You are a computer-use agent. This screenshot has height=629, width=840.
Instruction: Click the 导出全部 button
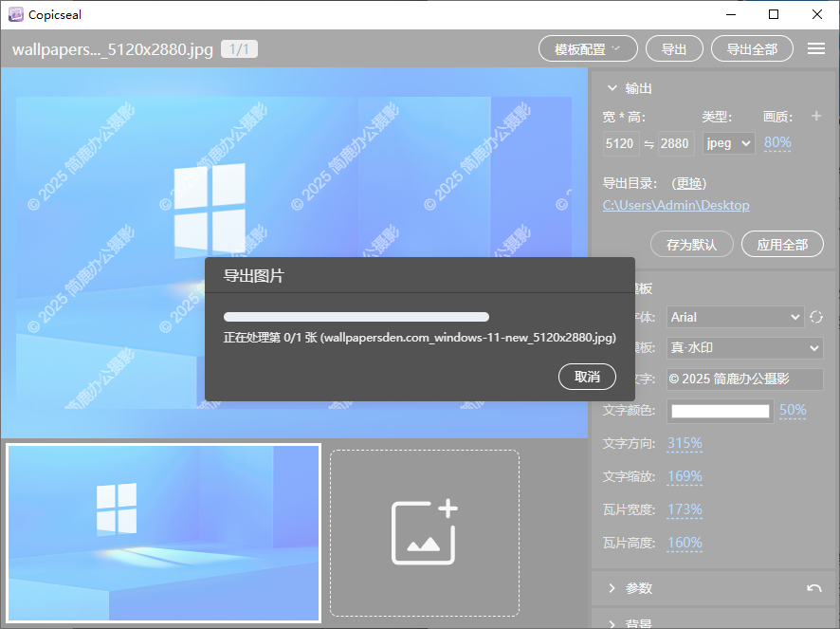pos(752,49)
